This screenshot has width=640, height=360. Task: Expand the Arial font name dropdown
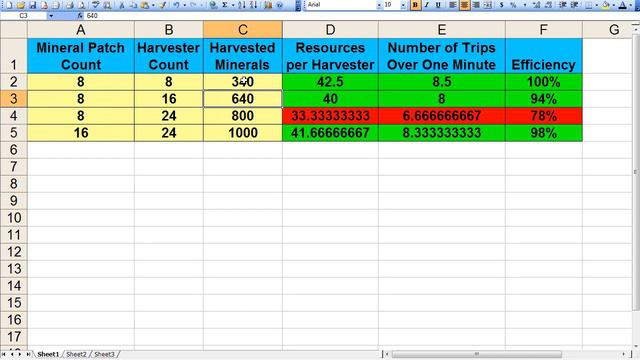(379, 5)
